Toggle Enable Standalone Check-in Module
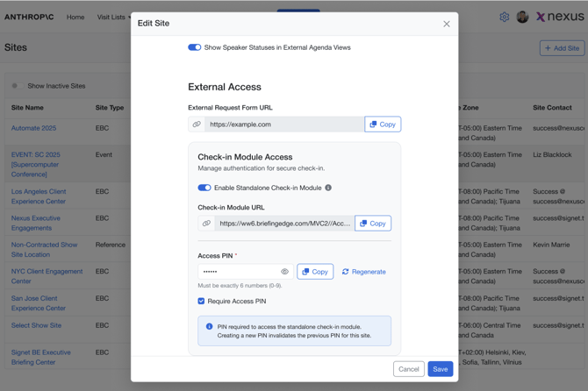This screenshot has width=588, height=391. coord(204,188)
